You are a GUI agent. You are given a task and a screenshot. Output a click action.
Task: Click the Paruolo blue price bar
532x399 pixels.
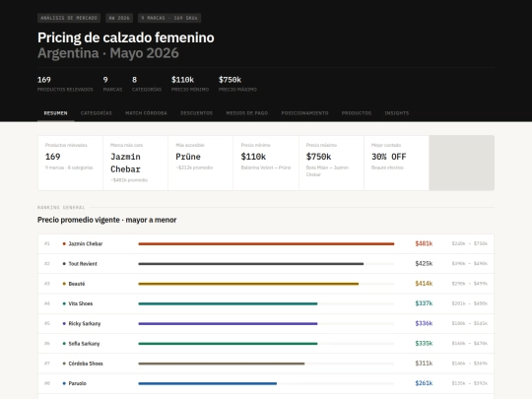[x=208, y=383]
